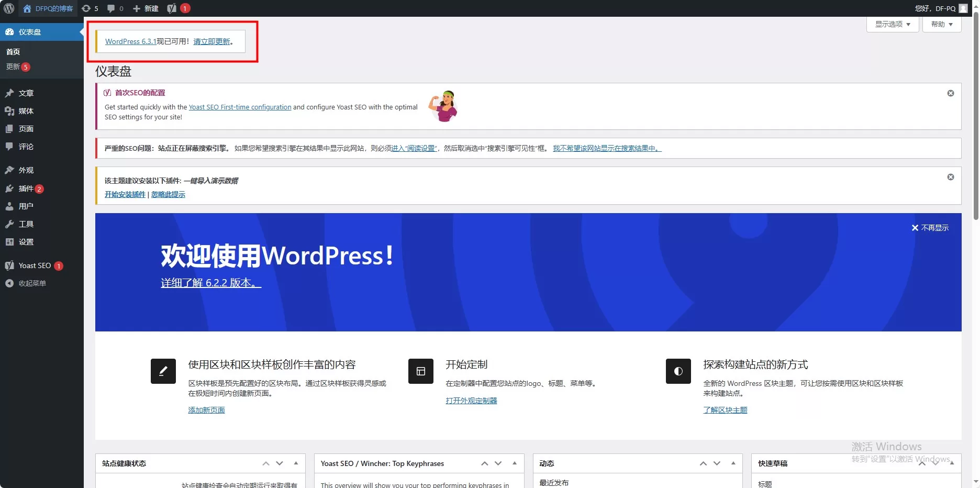Click the WordPress 6.3.1 version link
980x488 pixels.
pos(131,41)
